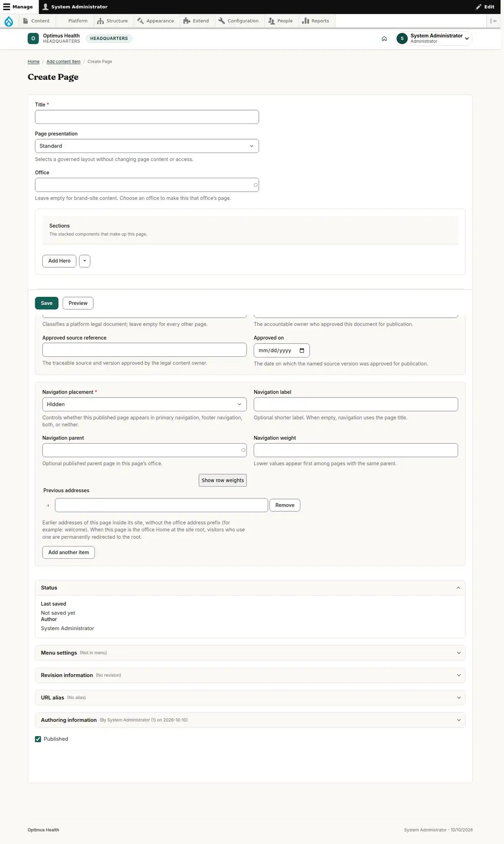Focus the Previous addresses text field

tap(161, 505)
